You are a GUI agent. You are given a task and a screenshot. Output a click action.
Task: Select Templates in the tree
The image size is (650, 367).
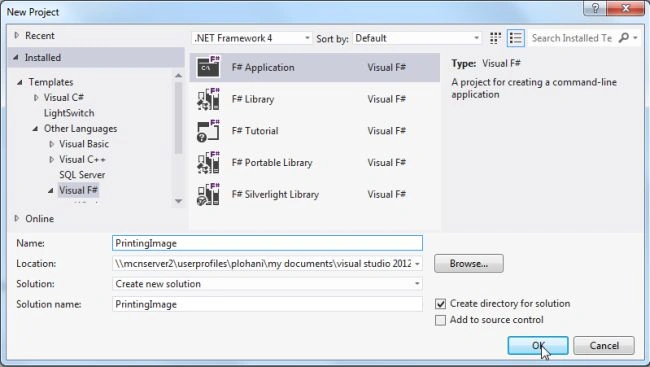51,82
